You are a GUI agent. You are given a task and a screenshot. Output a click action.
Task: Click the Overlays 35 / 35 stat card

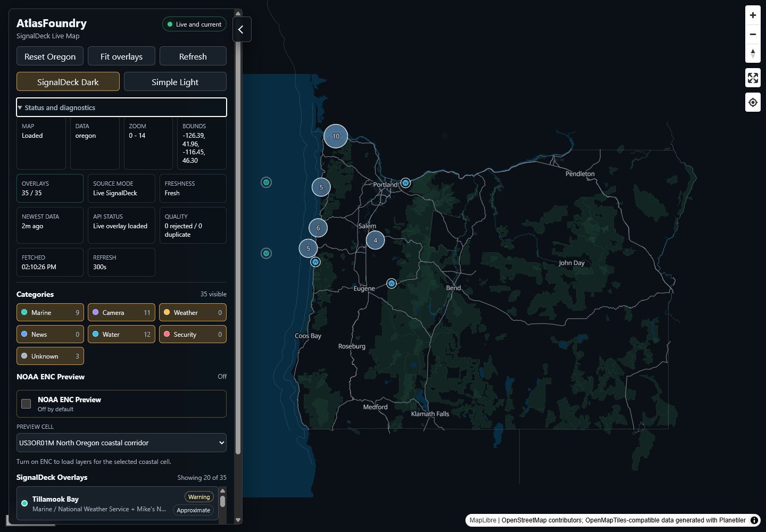50,188
